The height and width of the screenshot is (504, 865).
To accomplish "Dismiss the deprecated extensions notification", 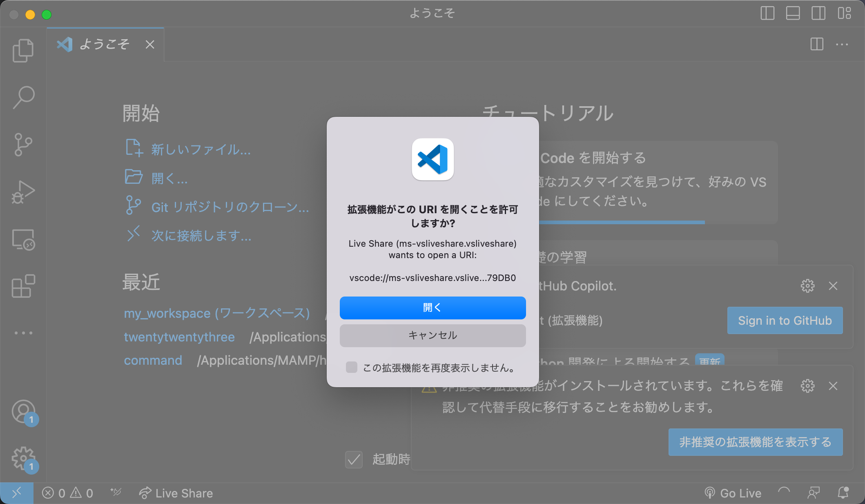I will [833, 386].
